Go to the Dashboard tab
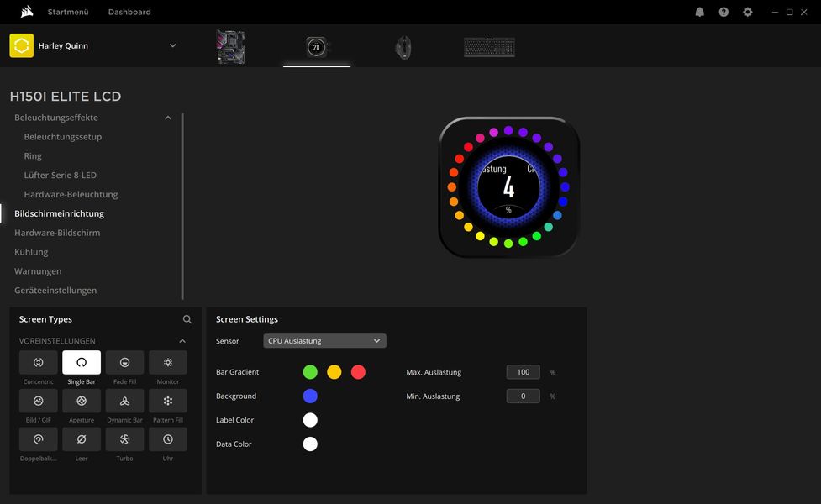Screen dimensions: 821x504 (129, 12)
